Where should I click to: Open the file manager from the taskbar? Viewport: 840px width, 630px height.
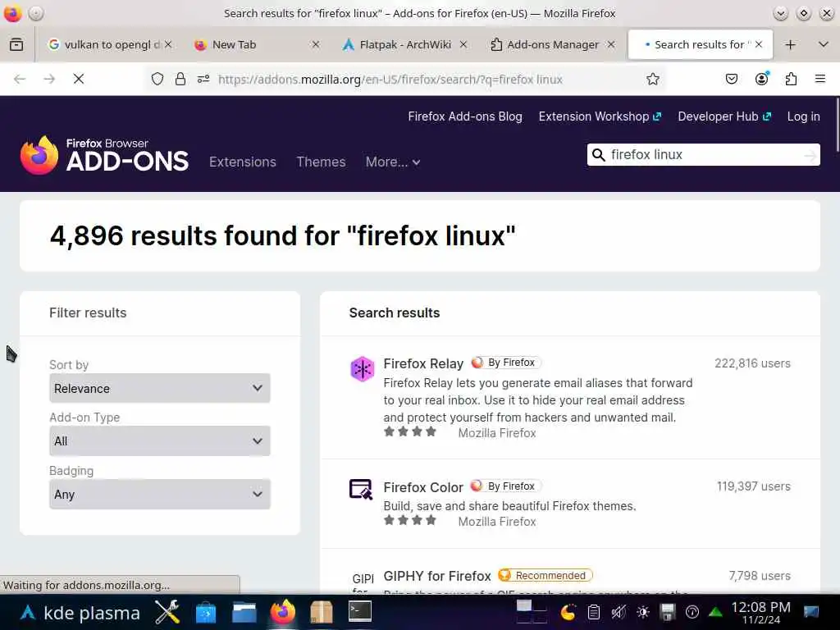pos(244,612)
